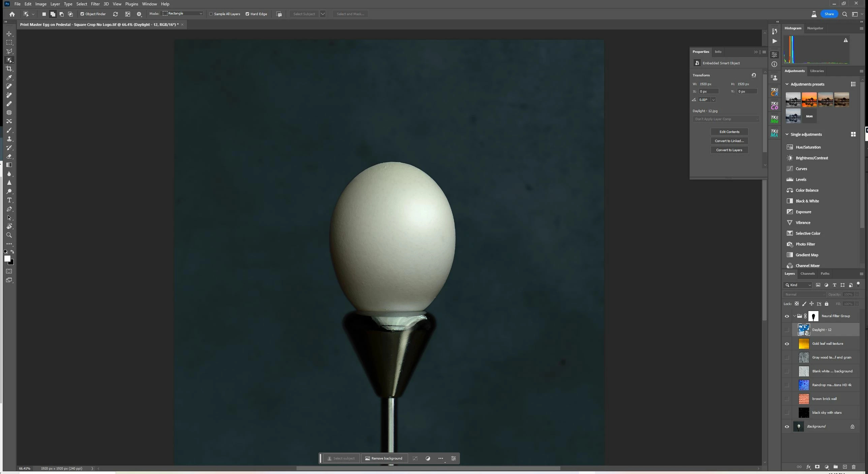Click the TK8 Cx plugin panel icon
Viewport: 868px width, 474px height.
tap(774, 92)
